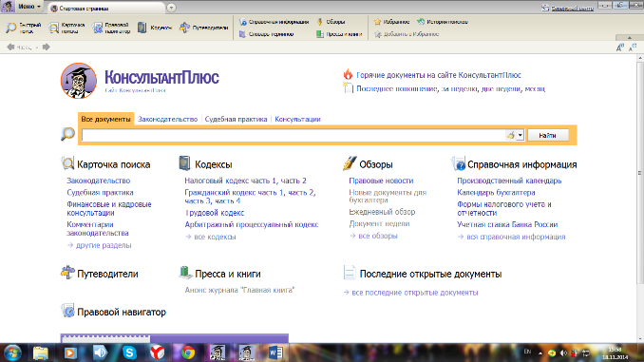Open Skype from the taskbar
This screenshot has height=362, width=644.
pos(130,352)
